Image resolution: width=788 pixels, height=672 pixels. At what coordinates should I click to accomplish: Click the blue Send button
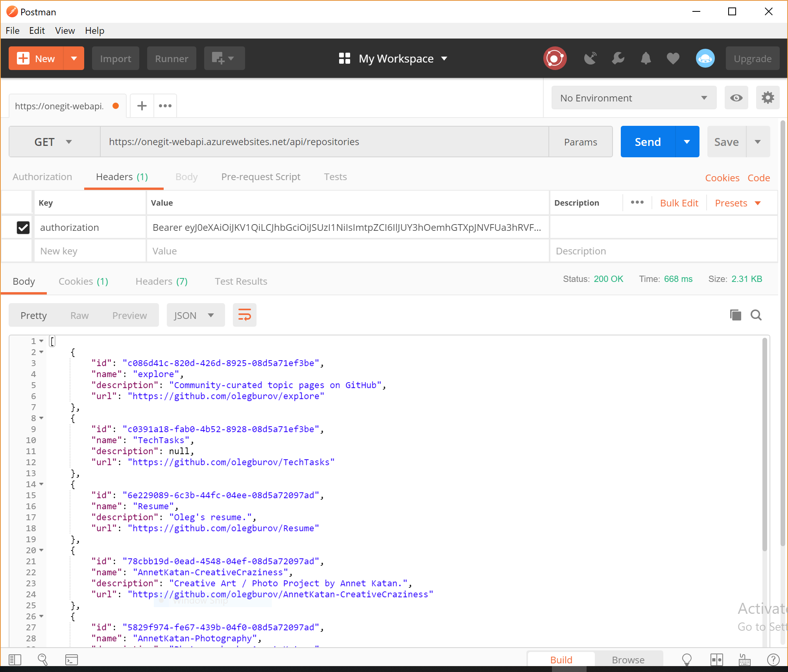tap(648, 142)
